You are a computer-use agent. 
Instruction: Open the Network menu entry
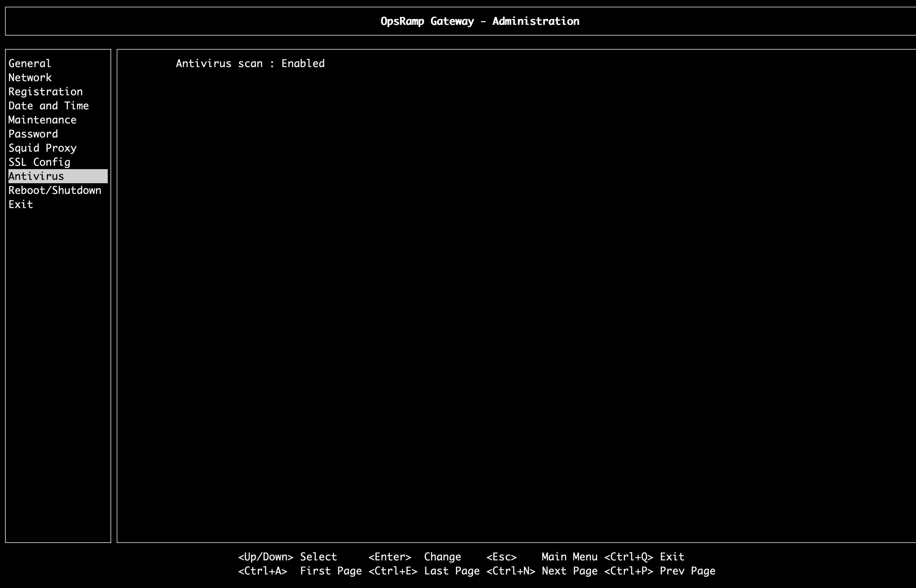[x=30, y=78]
